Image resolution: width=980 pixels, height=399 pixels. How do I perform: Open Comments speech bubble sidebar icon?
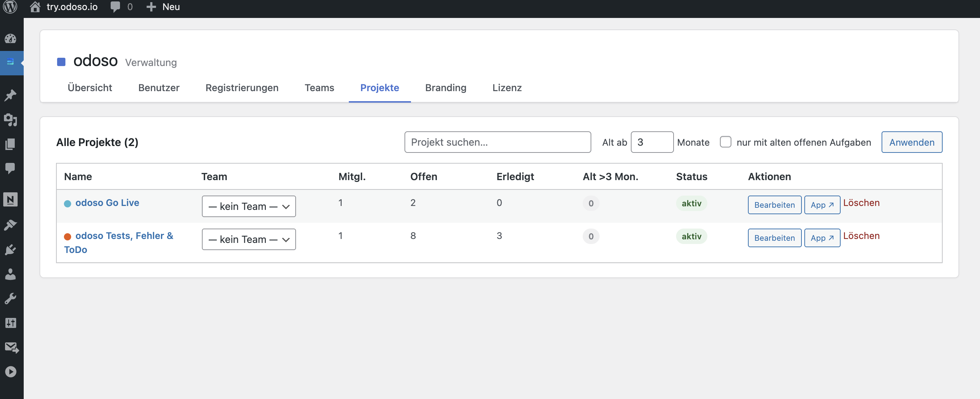point(11,168)
